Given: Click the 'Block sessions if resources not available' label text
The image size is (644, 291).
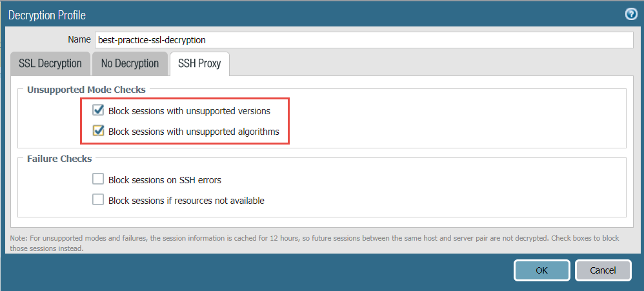Looking at the screenshot, I should pyautogui.click(x=186, y=201).
